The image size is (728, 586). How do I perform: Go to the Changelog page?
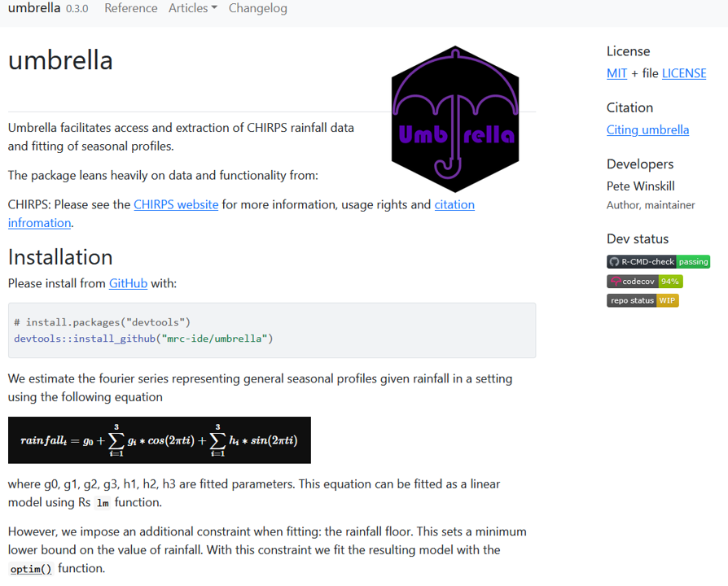257,8
